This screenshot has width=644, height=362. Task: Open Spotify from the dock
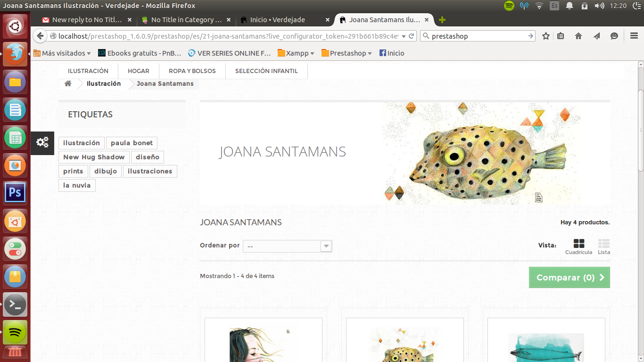click(x=16, y=332)
